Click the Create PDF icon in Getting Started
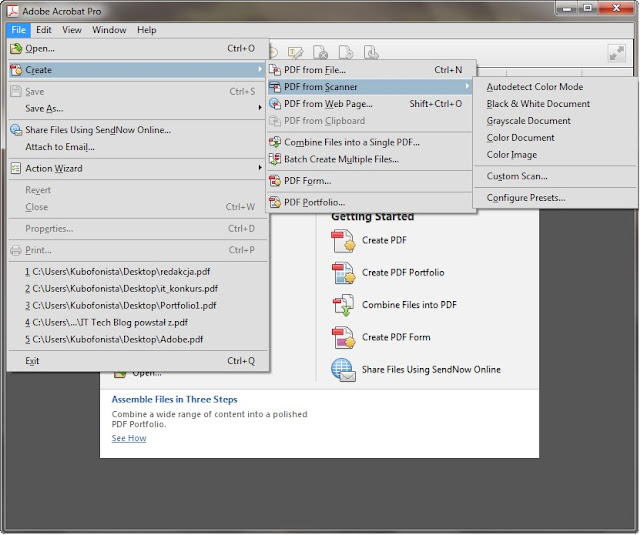Screen dimensions: 640x535 [343, 241]
